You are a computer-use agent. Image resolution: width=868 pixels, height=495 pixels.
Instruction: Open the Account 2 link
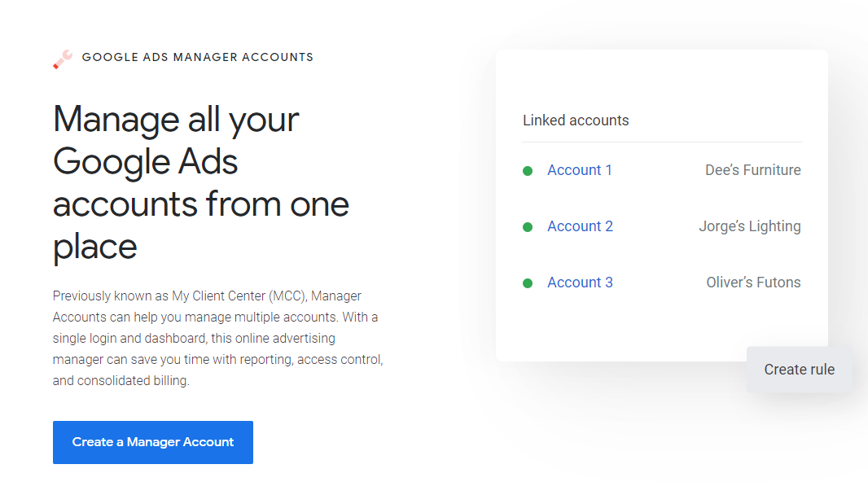pyautogui.click(x=580, y=226)
